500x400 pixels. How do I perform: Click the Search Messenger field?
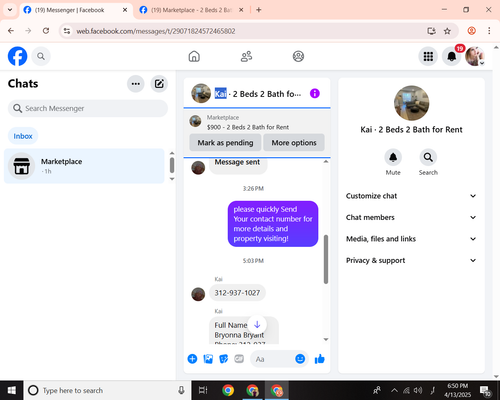click(88, 108)
